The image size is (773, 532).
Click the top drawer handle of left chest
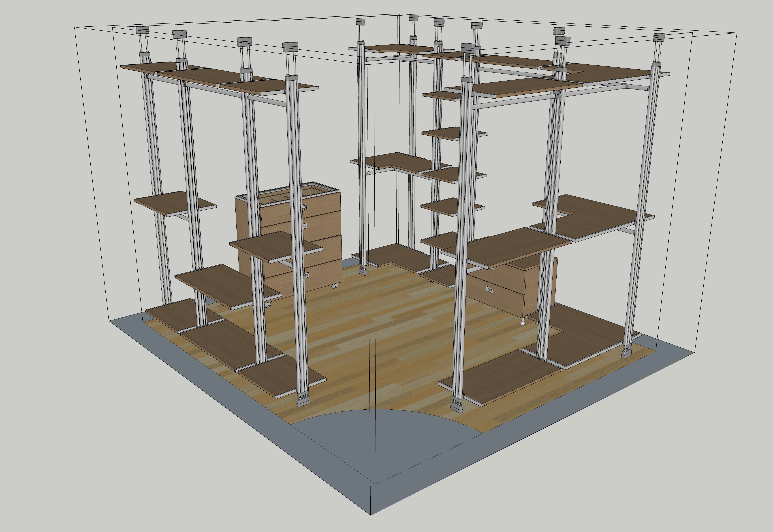305,207
